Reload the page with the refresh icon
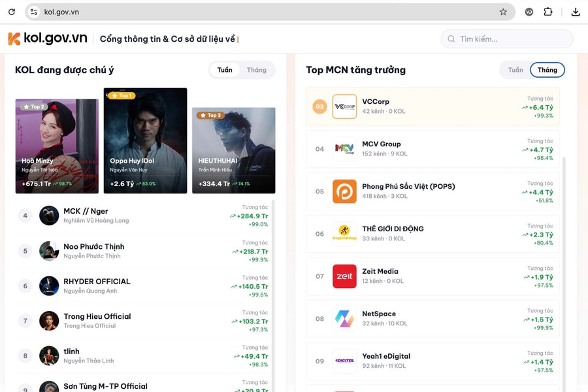 (x=12, y=12)
